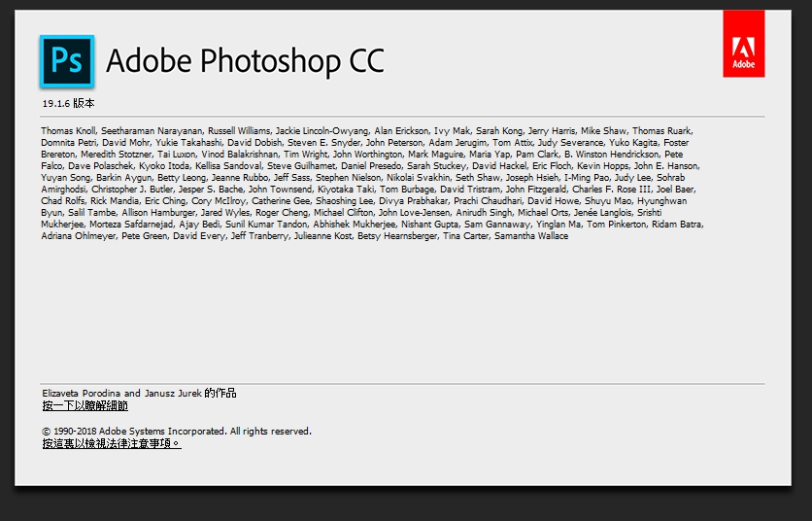The image size is (812, 521).
Task: Click the name Samantha Wallace ending the credits
Action: [531, 236]
